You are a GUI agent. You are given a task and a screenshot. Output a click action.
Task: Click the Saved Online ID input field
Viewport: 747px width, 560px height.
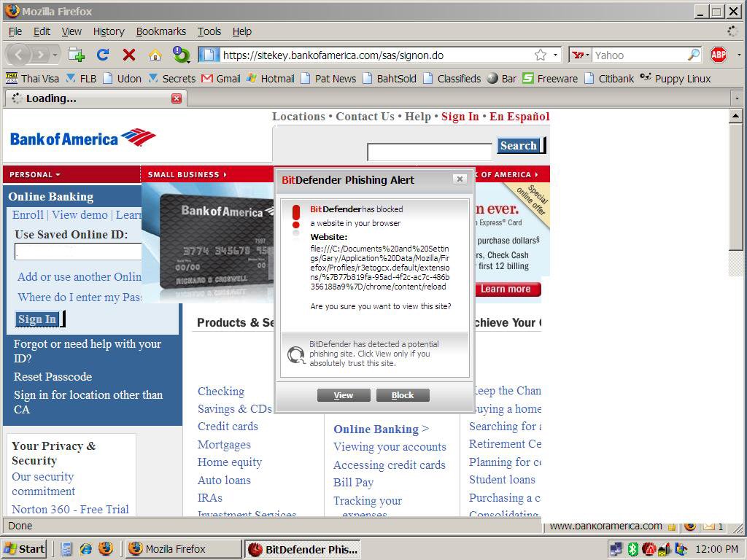(x=78, y=252)
